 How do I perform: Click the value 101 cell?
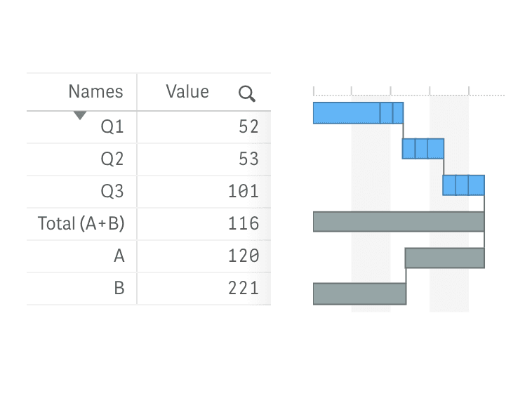[x=244, y=191]
